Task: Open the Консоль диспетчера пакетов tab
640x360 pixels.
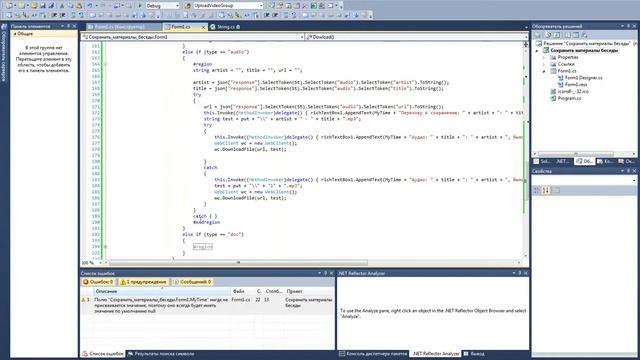Action: click(x=373, y=354)
